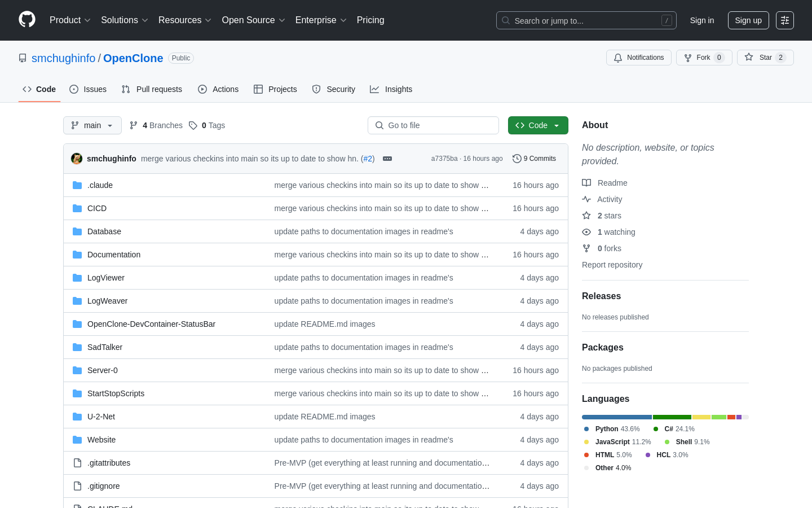Viewport: 812px width, 508px height.
Task: Open the OpenClone-DevContainer-StatusBar folder
Action: click(151, 324)
